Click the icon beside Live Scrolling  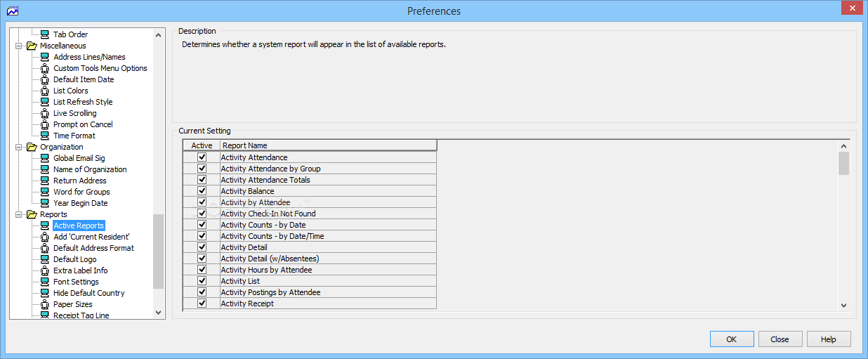tap(45, 113)
